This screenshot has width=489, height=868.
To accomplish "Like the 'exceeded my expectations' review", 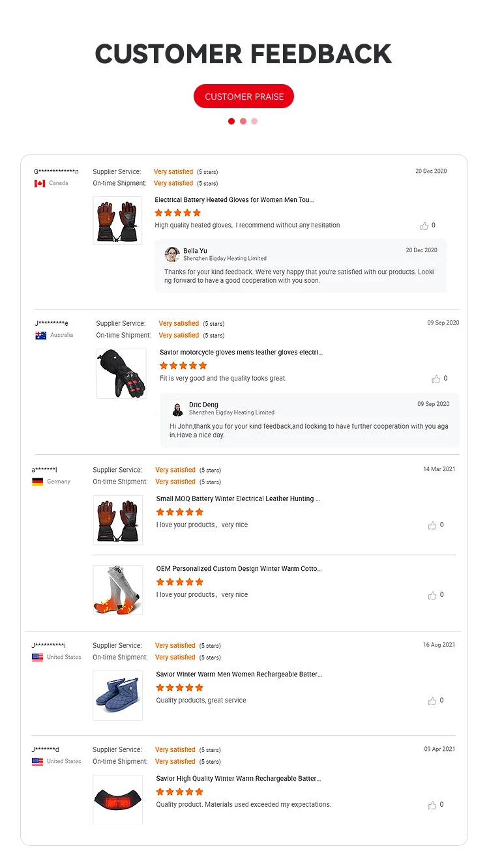I will 432,805.
